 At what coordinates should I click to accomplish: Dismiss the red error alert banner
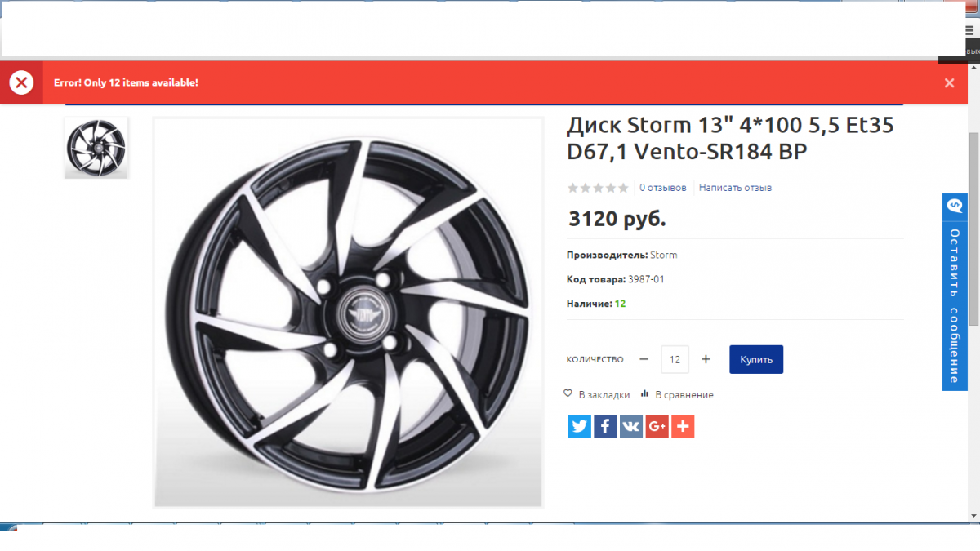[x=949, y=82]
